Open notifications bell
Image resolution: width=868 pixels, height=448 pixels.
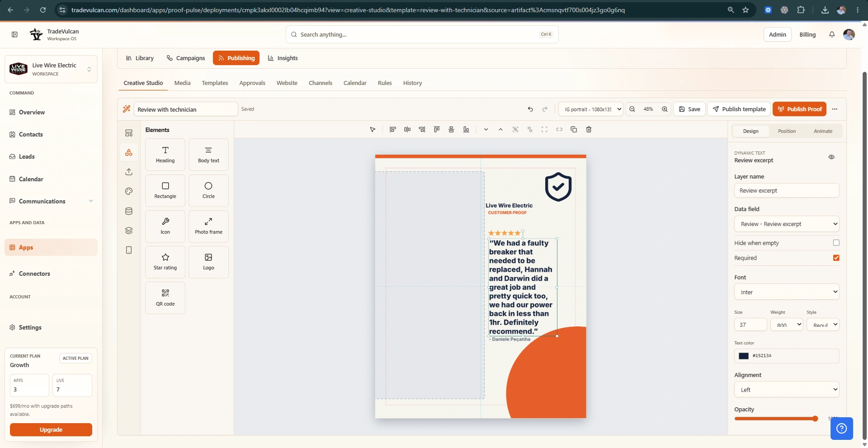pos(832,34)
